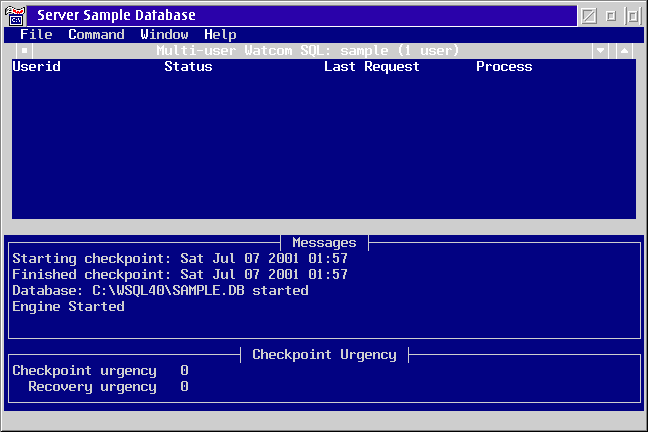Click the up-arrow on the Watcom SQL pane
The image size is (648, 432).
pos(624,50)
